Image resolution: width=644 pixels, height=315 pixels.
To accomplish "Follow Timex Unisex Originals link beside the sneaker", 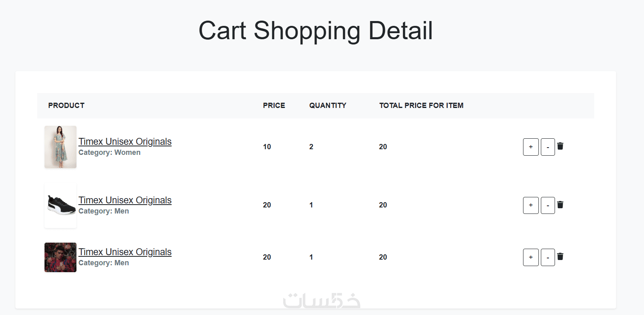I will coord(125,200).
